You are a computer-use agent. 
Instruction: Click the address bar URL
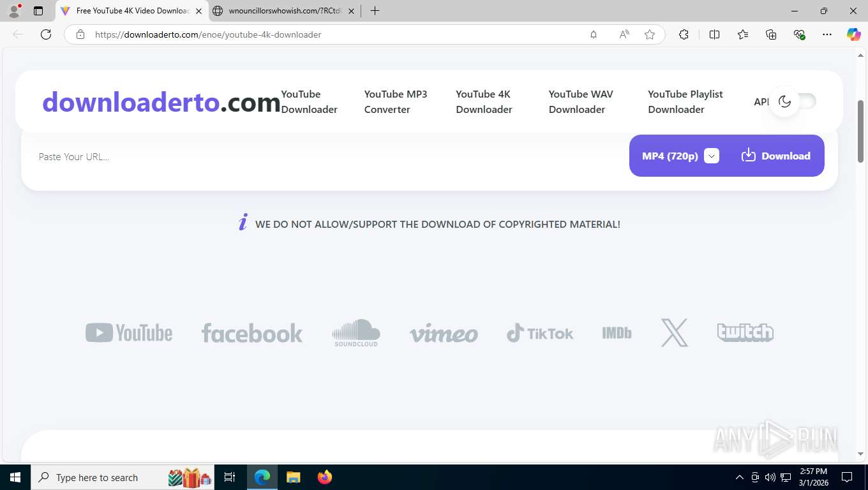(208, 34)
